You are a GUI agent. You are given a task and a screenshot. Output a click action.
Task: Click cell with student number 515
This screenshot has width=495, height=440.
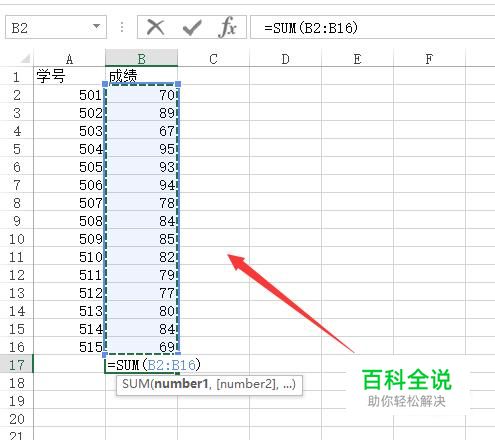[x=69, y=347]
